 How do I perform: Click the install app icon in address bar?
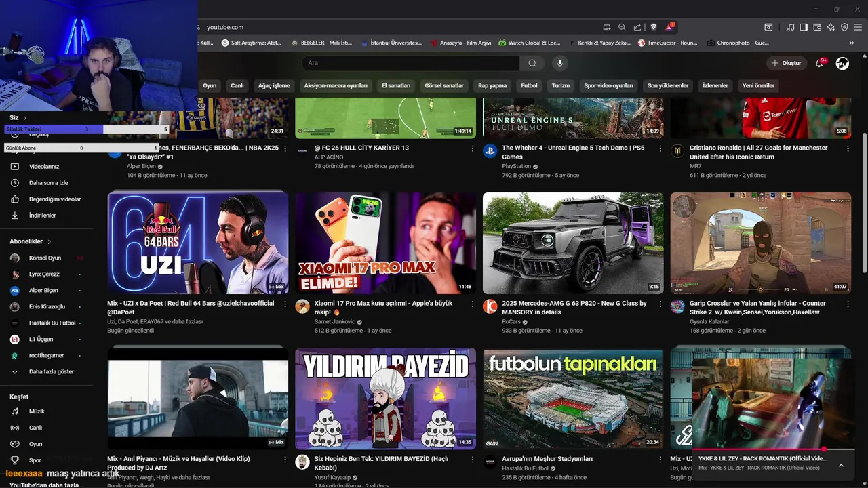[x=607, y=27]
